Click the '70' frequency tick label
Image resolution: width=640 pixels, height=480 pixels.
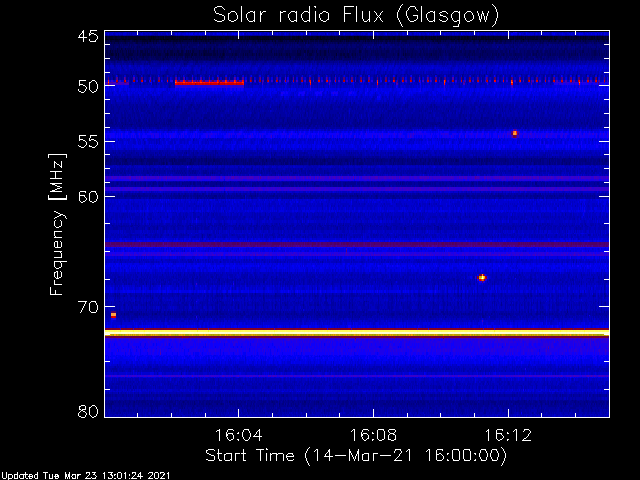[88, 307]
